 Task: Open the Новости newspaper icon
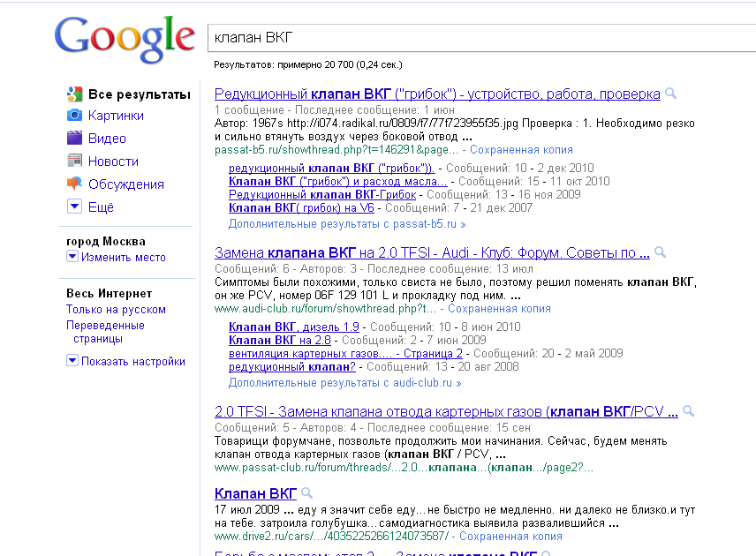[x=74, y=161]
